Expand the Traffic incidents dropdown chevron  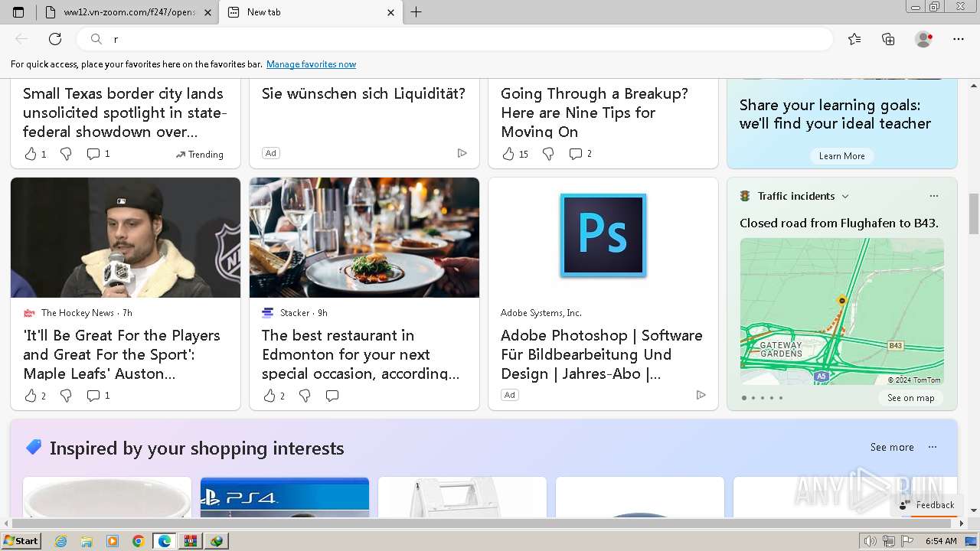845,196
